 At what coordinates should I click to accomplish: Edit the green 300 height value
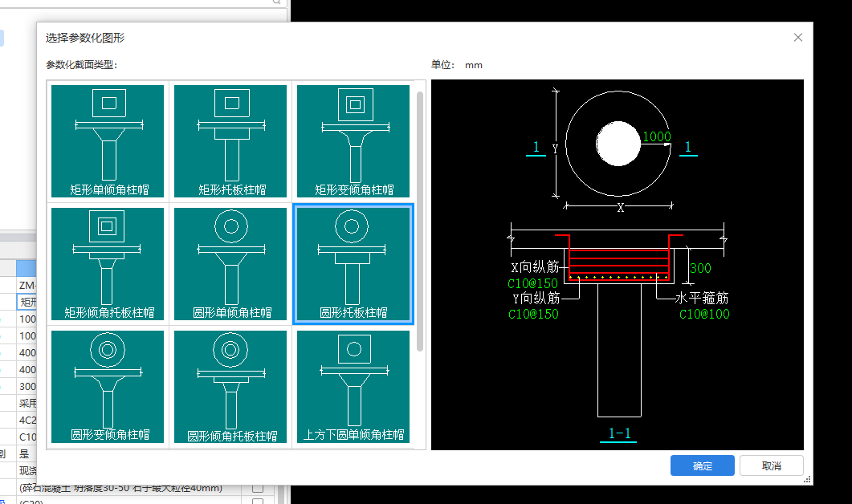pos(700,268)
